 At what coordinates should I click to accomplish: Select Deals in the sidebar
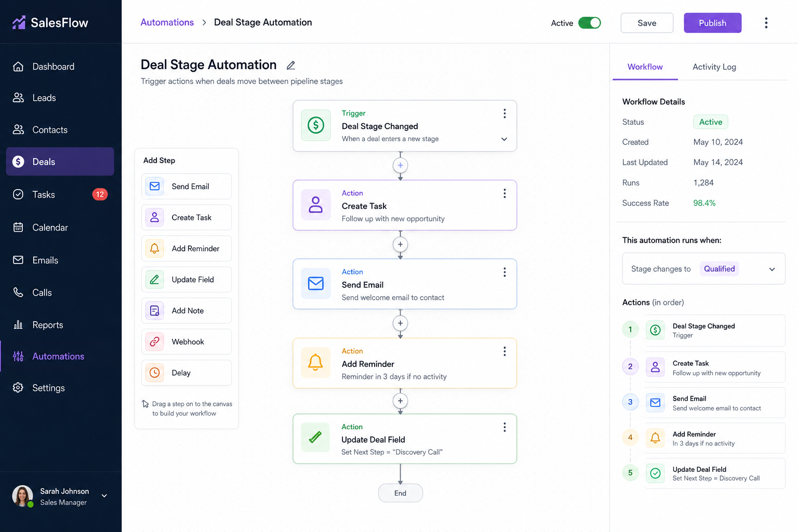60,162
